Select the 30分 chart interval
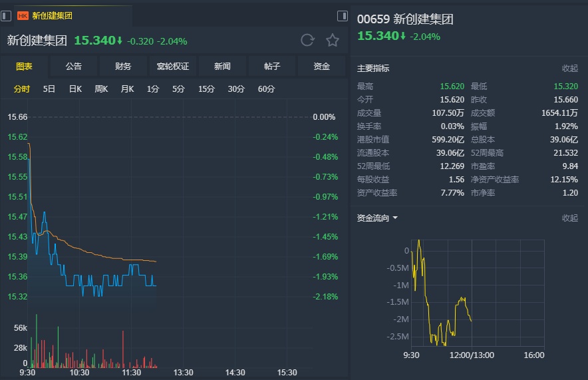 (236, 89)
